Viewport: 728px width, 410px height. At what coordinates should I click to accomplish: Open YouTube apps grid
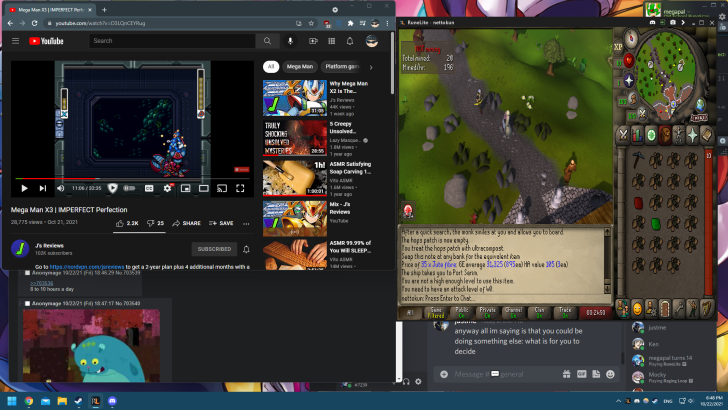[x=332, y=41]
